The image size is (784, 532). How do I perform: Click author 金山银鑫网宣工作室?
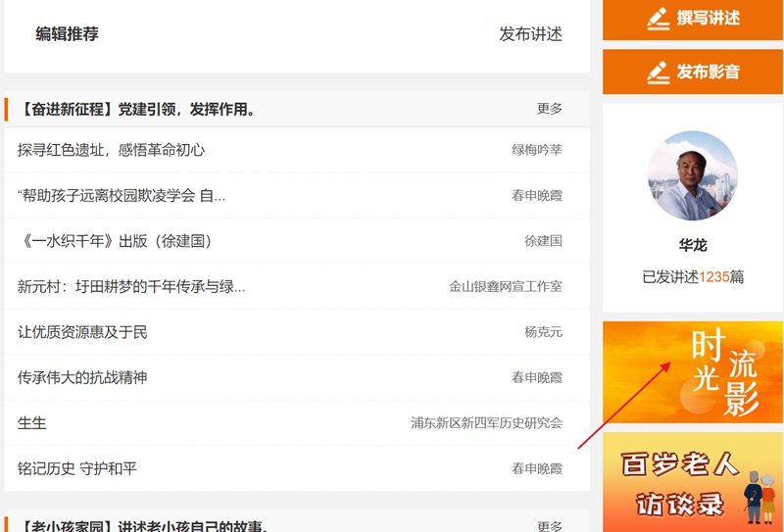pos(506,286)
